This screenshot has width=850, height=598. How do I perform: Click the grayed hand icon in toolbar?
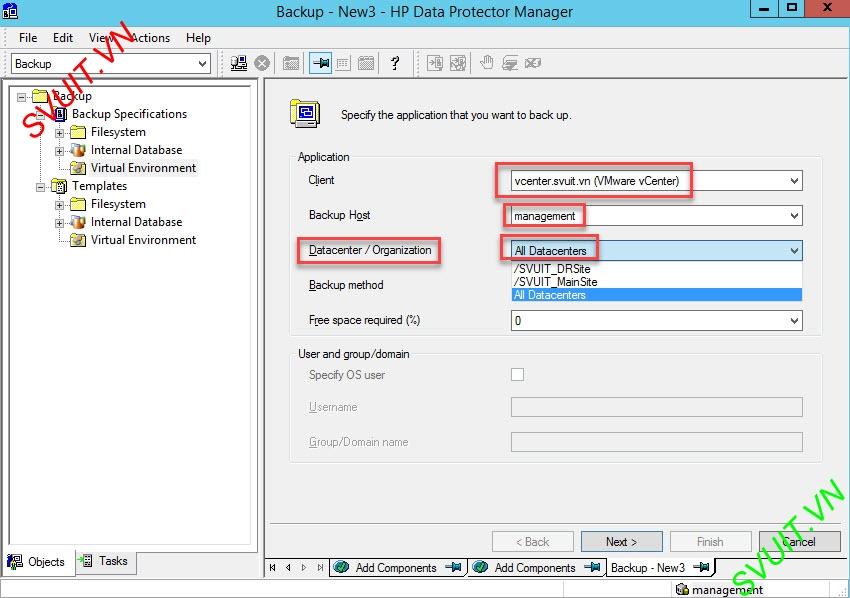pos(487,63)
